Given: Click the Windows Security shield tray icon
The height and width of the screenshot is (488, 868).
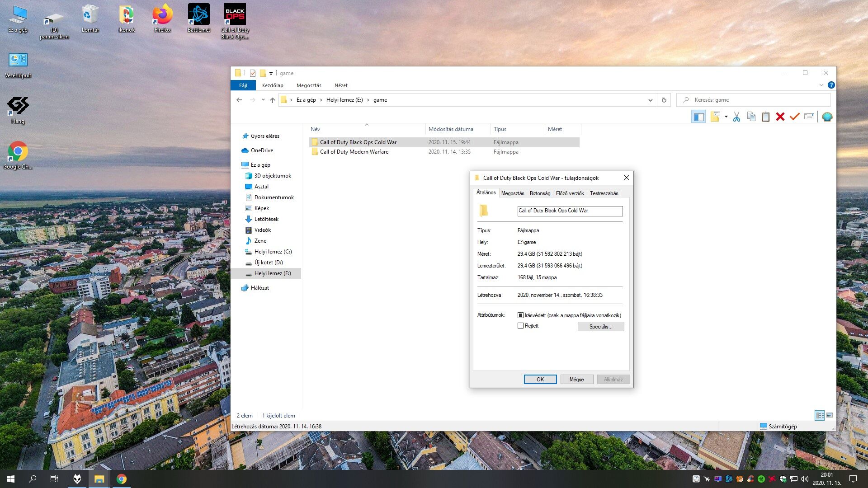Looking at the screenshot, I should [783, 479].
